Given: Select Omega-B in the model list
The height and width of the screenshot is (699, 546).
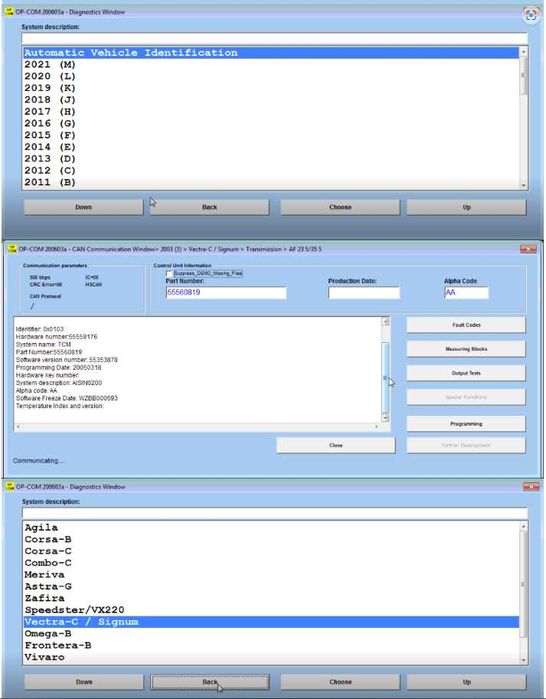Looking at the screenshot, I should click(x=271, y=634).
